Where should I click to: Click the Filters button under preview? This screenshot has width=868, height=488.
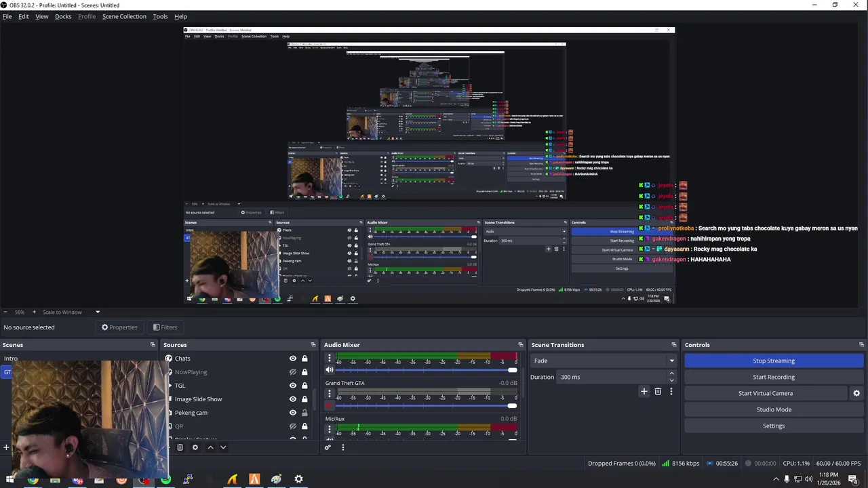[x=165, y=327]
